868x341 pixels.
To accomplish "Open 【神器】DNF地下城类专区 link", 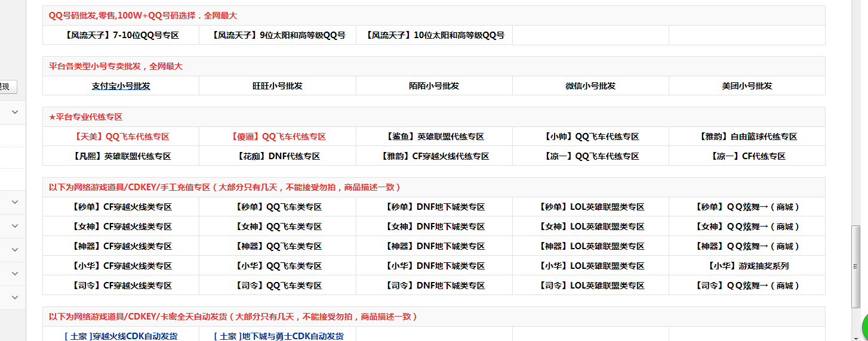I will click(434, 246).
